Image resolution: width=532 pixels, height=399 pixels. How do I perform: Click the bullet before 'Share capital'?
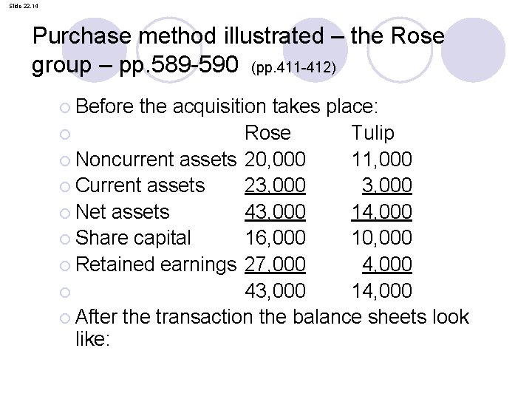[x=65, y=239]
